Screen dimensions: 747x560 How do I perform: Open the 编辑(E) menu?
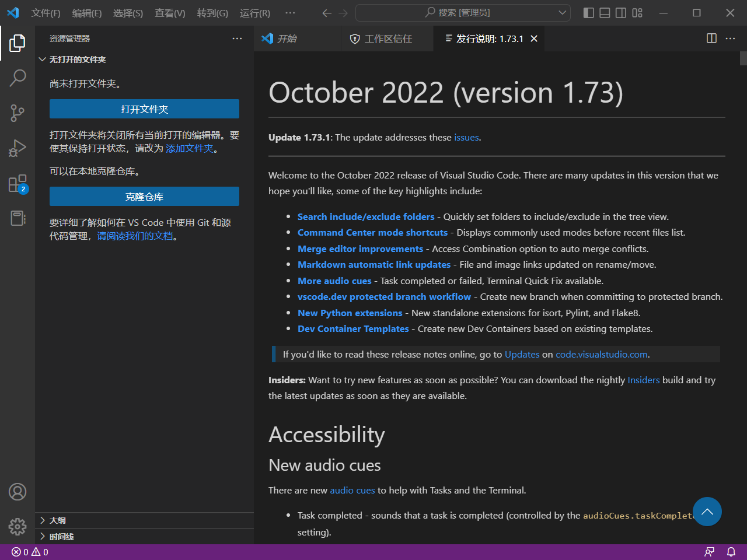[x=87, y=13]
